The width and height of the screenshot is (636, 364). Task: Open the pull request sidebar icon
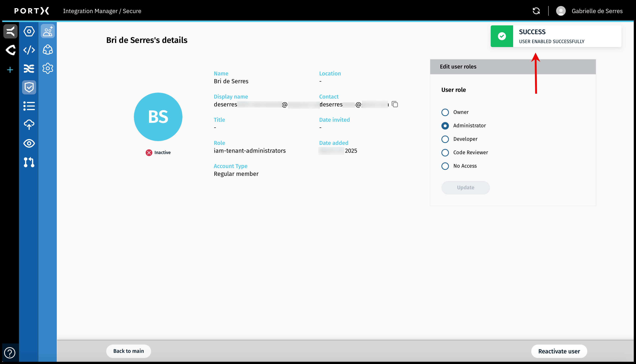(29, 162)
